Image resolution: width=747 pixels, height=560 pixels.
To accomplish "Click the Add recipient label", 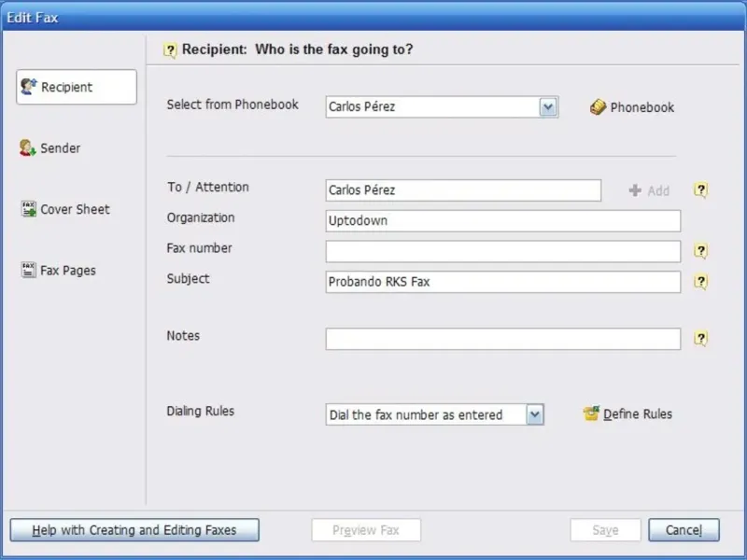I will pyautogui.click(x=658, y=191).
